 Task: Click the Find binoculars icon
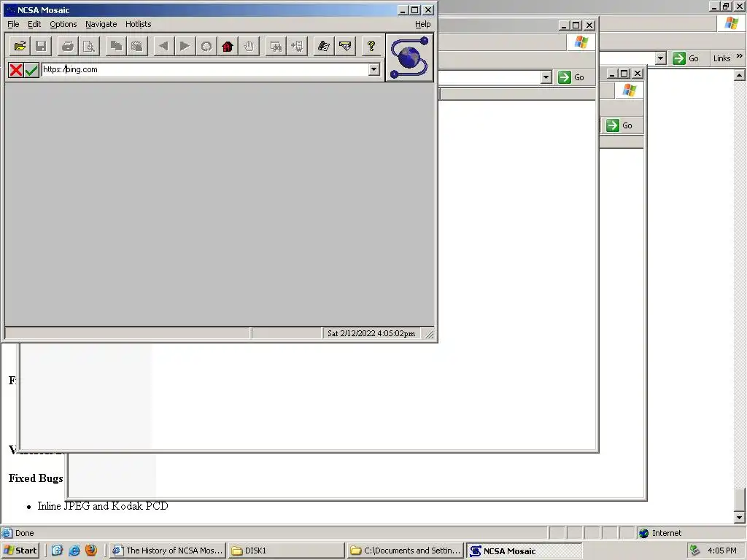coord(276,46)
